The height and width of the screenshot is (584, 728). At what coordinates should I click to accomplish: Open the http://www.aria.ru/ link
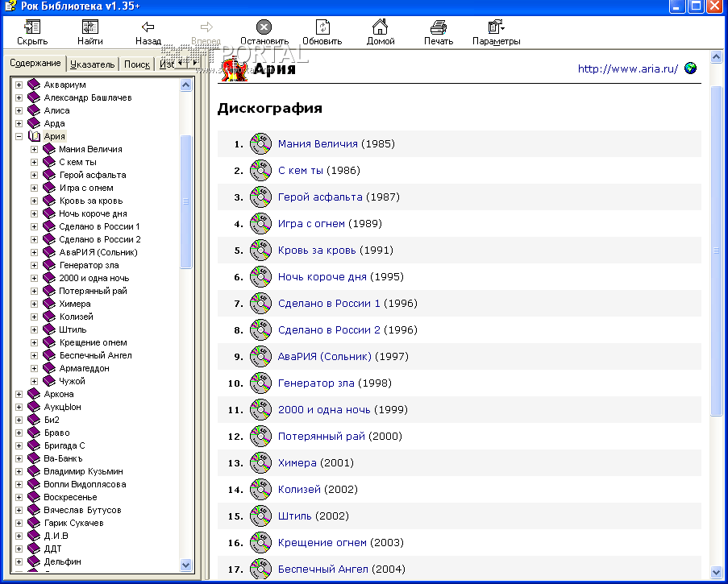click(628, 68)
